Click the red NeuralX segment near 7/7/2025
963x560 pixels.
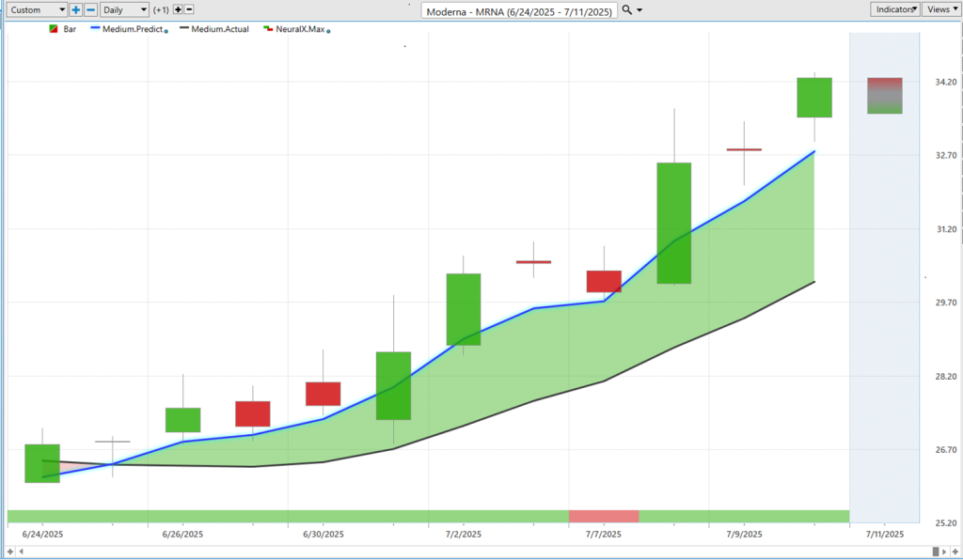point(604,516)
